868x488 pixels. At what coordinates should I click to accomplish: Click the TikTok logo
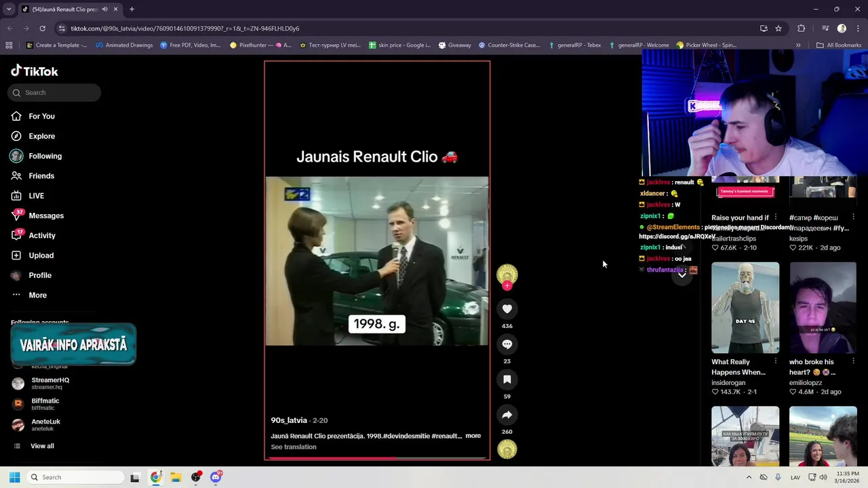[x=35, y=71]
